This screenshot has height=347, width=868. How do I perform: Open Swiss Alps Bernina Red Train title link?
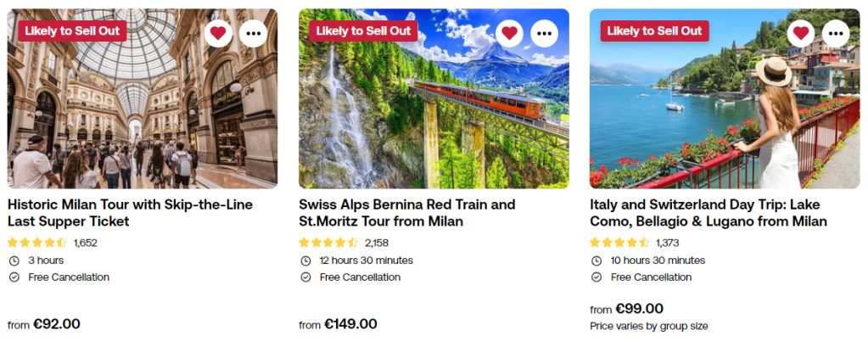click(406, 213)
